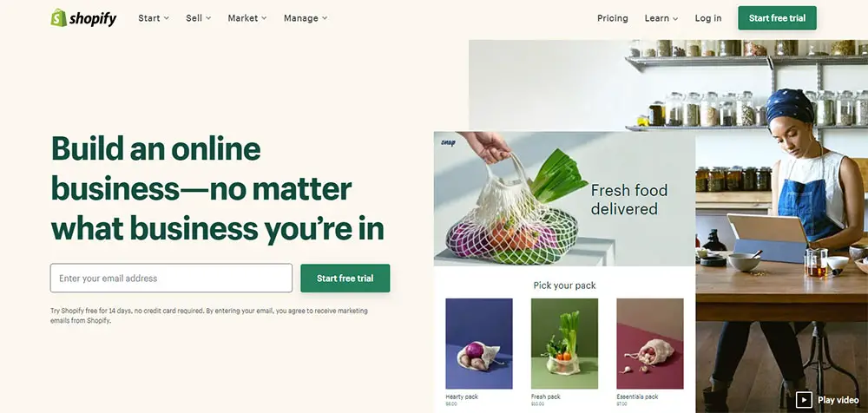Select the Essentials pack product thumbnail
Viewport: 868px width, 413px height.
(x=650, y=344)
